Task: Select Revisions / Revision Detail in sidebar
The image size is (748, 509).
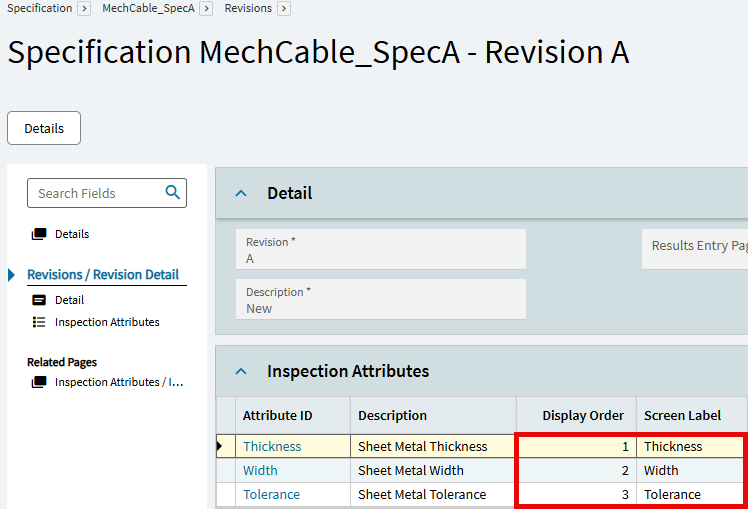Action: (103, 275)
